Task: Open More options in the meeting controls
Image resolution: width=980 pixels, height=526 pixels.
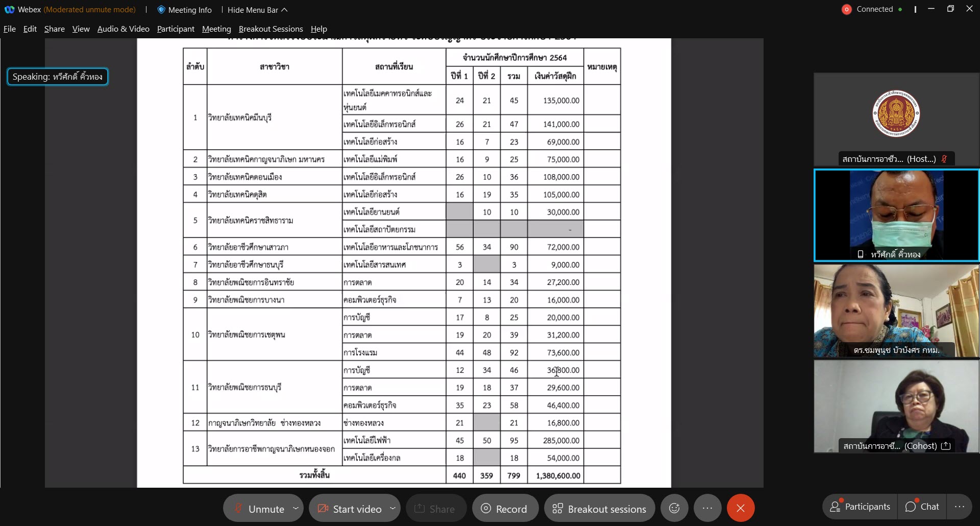Action: click(707, 508)
